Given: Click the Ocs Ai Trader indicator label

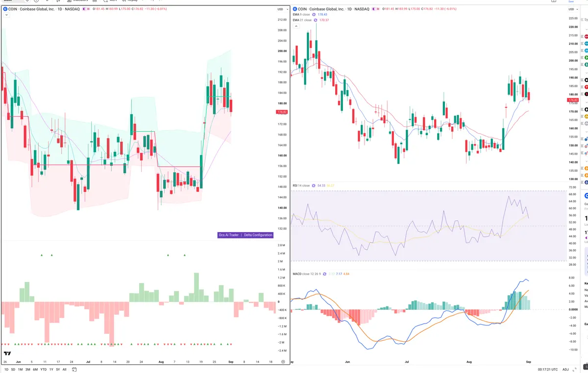Looking at the screenshot, I should tap(229, 235).
